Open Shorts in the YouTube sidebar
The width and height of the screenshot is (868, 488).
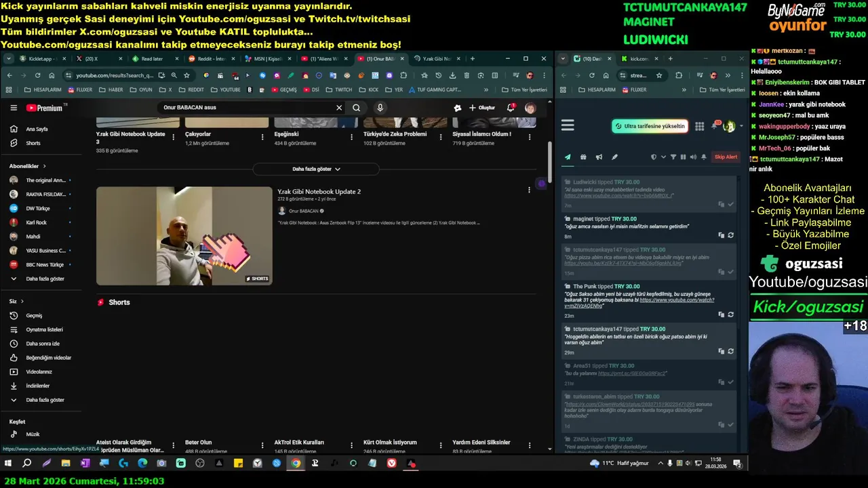pyautogui.click(x=41, y=143)
